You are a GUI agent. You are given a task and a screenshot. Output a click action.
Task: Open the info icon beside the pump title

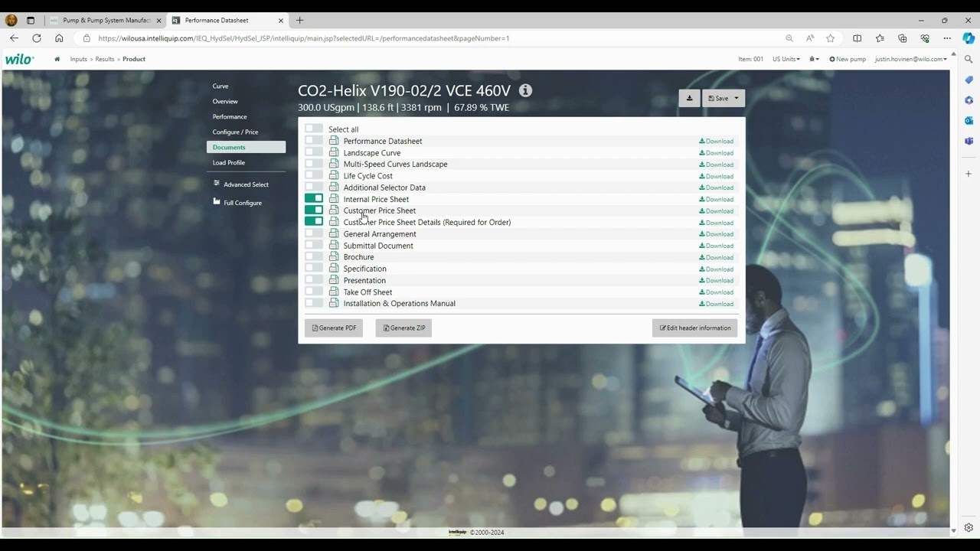(x=525, y=90)
